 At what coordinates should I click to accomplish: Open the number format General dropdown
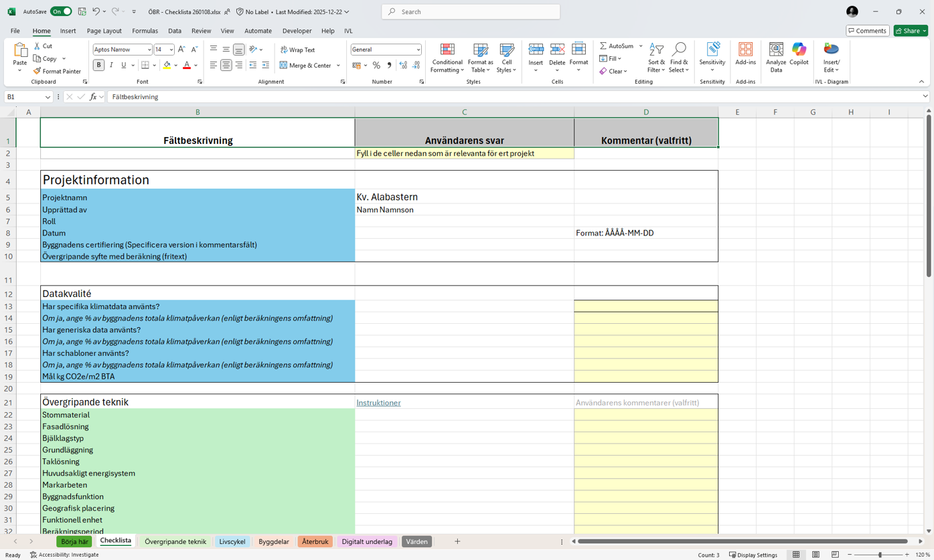click(x=418, y=50)
